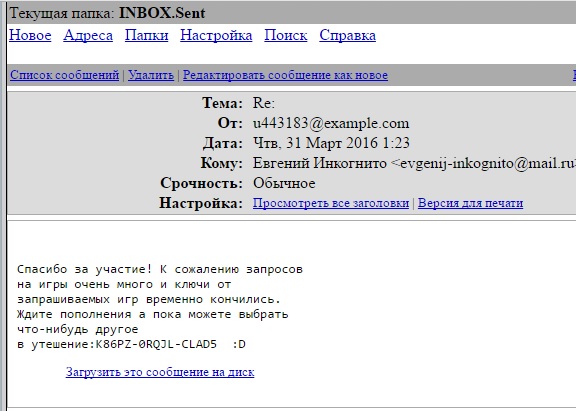Screen dimensions: 576x411
Task: Click the line на игры очень много
Action: coord(124,284)
